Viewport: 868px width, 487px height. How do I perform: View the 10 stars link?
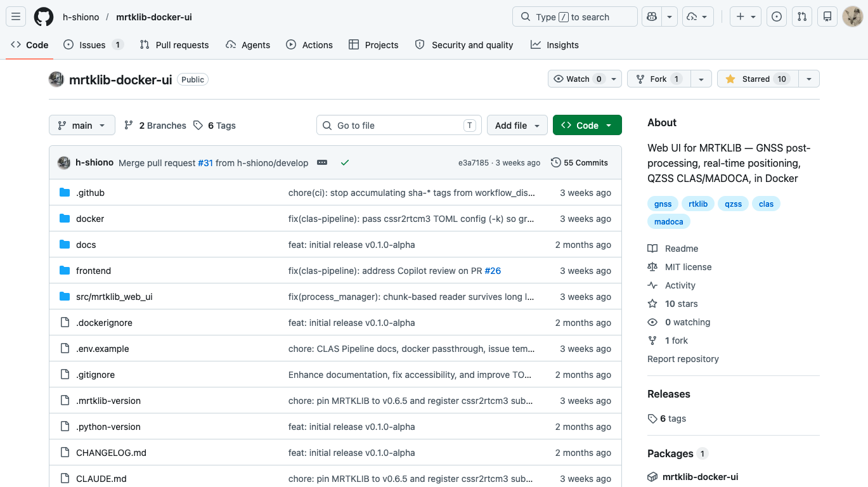(x=673, y=304)
